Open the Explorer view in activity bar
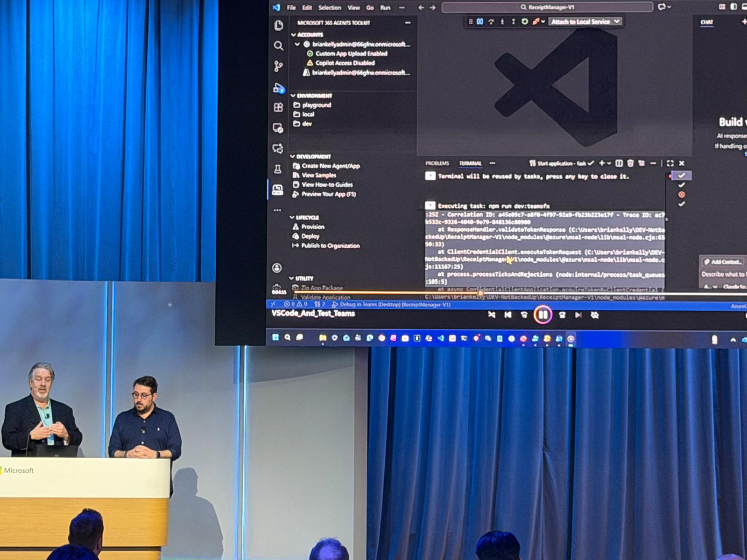747x560 pixels. pyautogui.click(x=278, y=25)
